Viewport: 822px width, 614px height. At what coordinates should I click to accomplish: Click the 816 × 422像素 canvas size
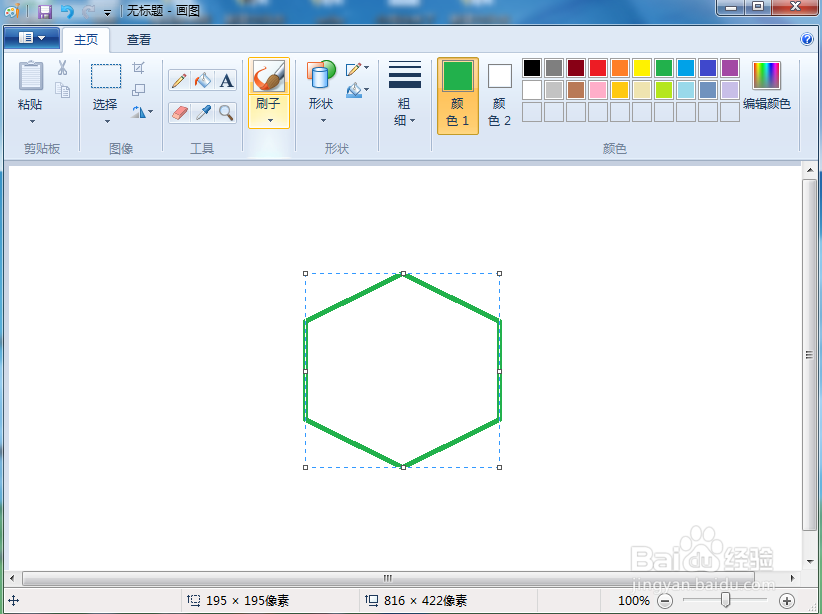(425, 601)
